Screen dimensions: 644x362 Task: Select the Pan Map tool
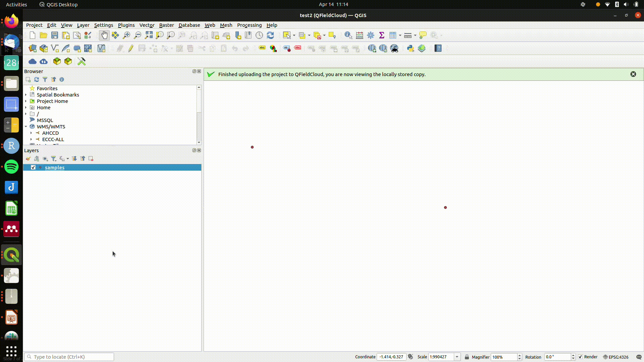click(104, 35)
